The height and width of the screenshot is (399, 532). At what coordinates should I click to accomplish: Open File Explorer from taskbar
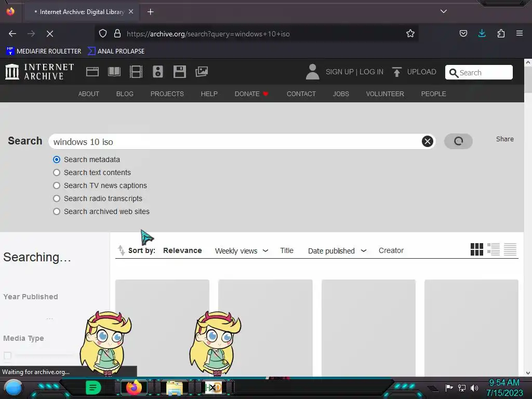click(175, 388)
